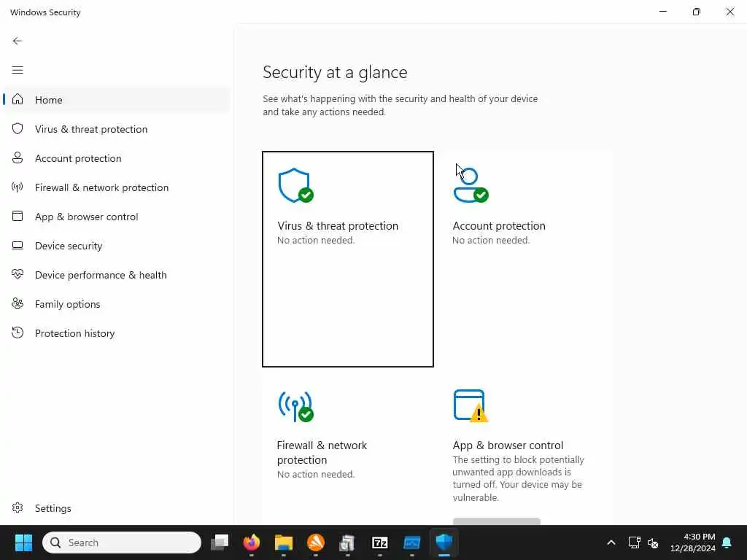Click the Windows Start button
Image resolution: width=747 pixels, height=560 pixels.
tap(23, 542)
